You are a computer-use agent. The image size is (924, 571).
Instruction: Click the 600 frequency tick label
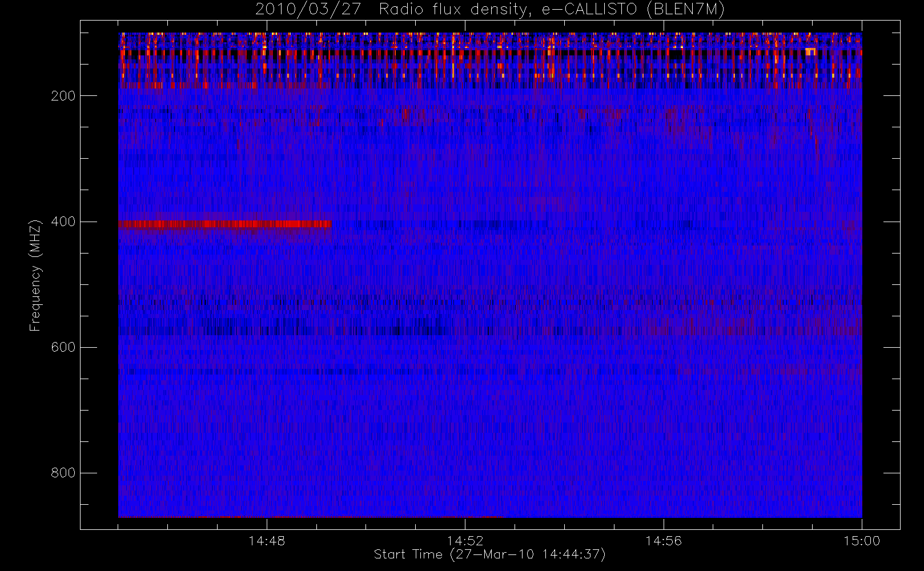[63, 347]
